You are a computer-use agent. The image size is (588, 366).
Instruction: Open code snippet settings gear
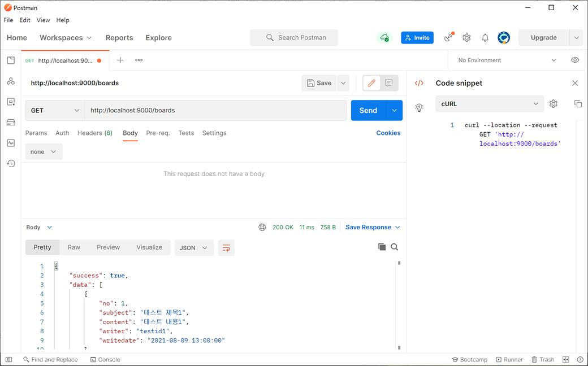click(x=554, y=104)
